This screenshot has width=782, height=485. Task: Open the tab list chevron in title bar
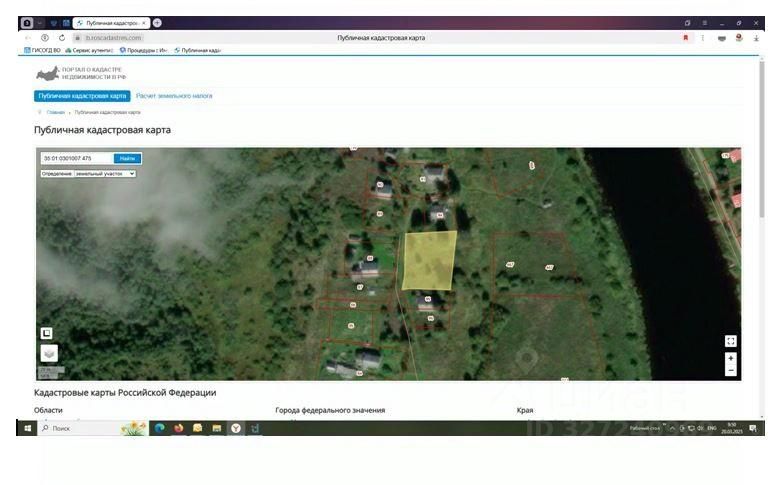40,23
